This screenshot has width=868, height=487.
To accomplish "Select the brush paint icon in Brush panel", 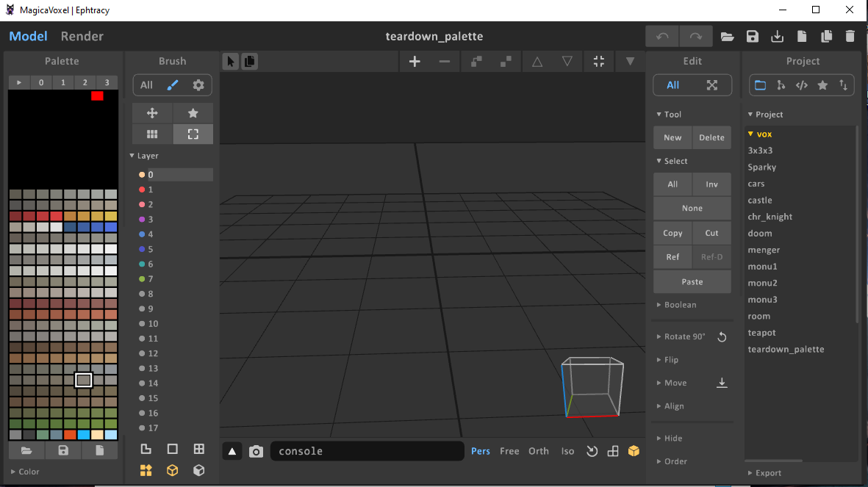I will pos(173,85).
